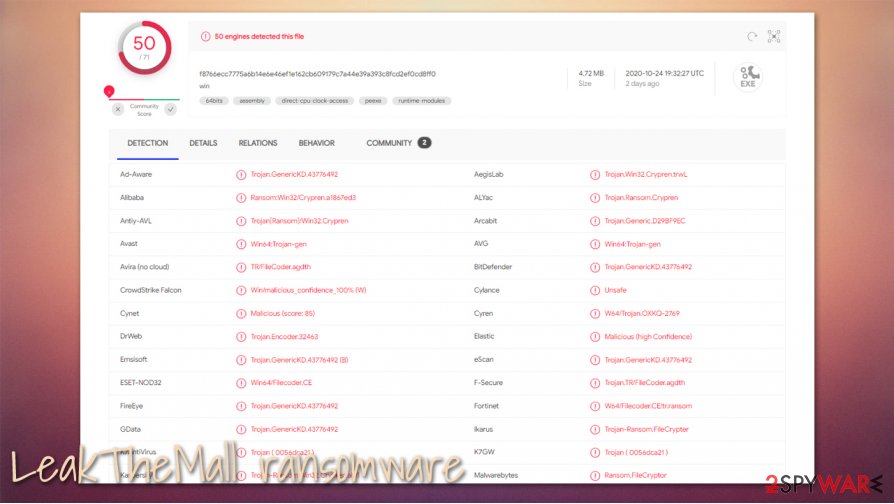Vote harmless with community check button
894x504 pixels.
point(170,109)
